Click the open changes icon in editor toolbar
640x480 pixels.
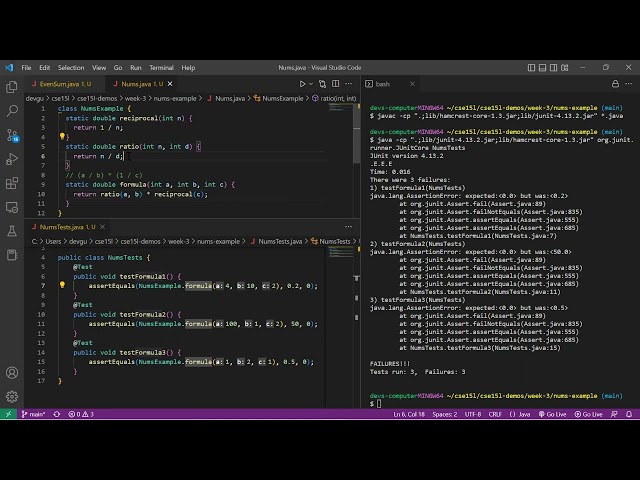[x=322, y=84]
